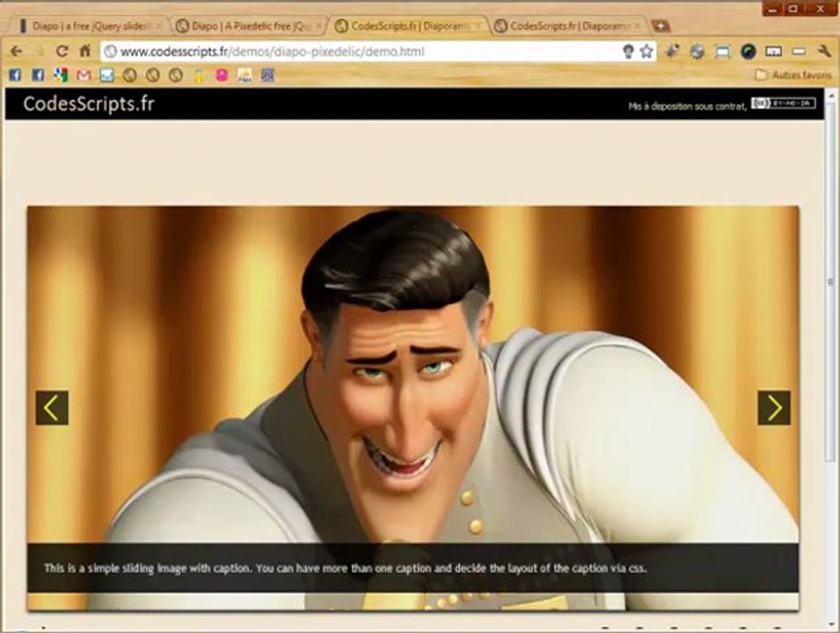Image resolution: width=840 pixels, height=633 pixels.
Task: Click the keyboard-like extension icon
Action: [773, 51]
